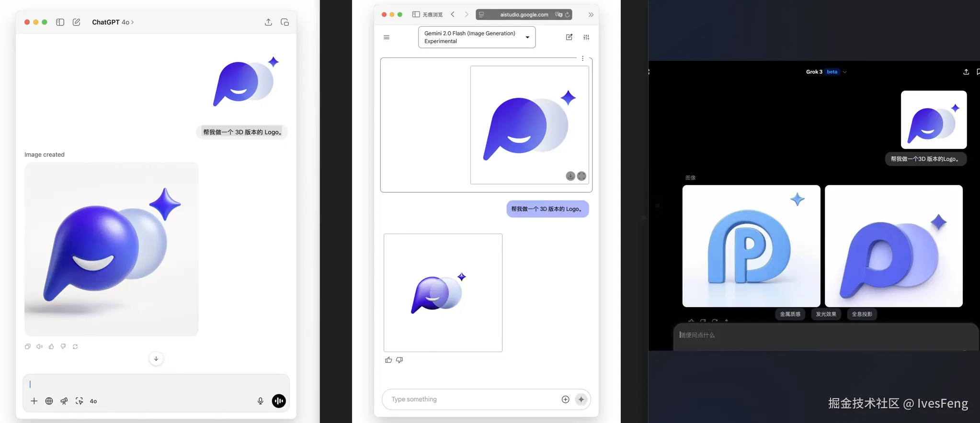Toggle the ChatGPT sidebar panel icon

(60, 22)
